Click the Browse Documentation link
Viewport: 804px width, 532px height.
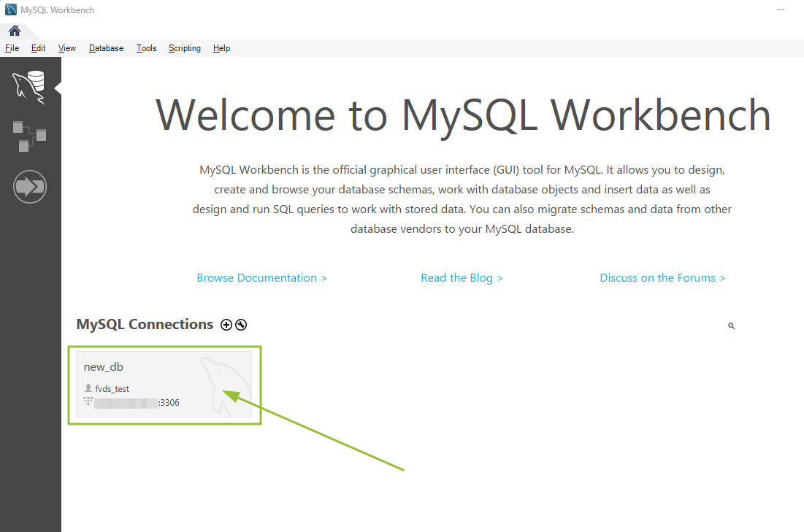[x=261, y=278]
